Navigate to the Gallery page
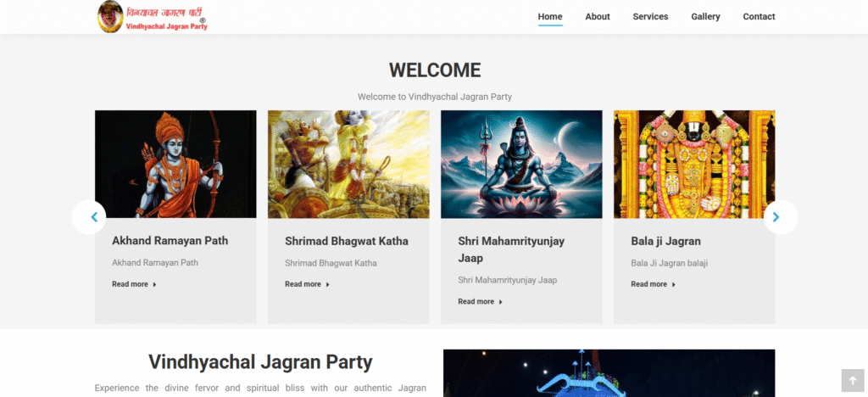 tap(705, 17)
